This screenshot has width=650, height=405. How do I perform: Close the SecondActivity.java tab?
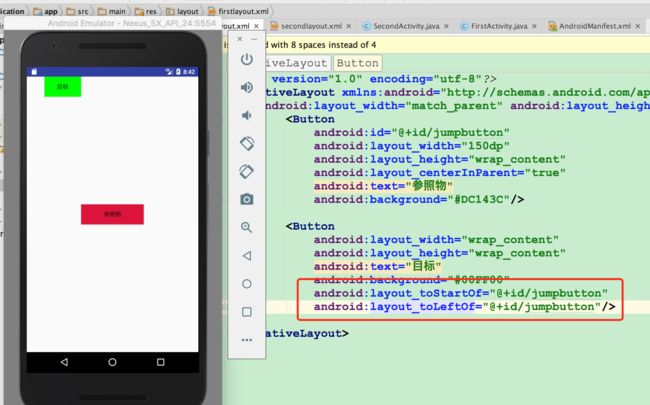pos(446,26)
